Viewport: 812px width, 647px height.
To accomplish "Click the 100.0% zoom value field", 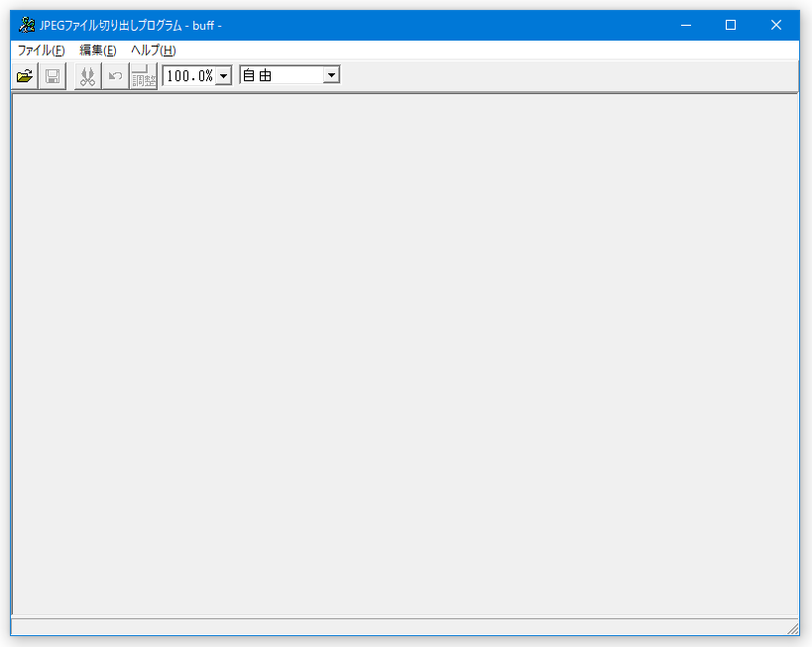I will pos(189,75).
